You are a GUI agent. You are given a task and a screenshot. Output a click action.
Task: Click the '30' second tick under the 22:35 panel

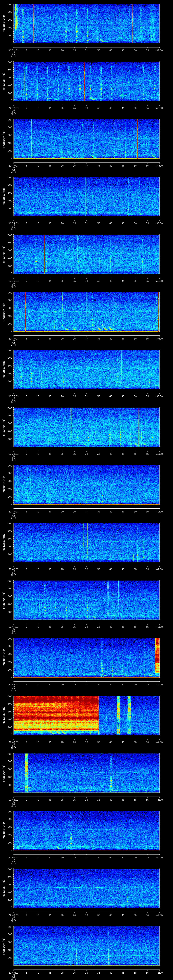[86, 281]
